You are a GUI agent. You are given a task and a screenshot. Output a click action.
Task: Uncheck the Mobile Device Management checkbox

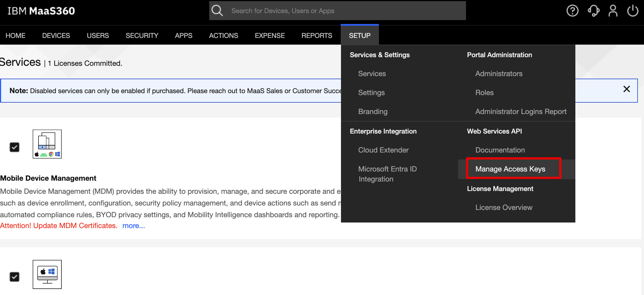coord(15,147)
